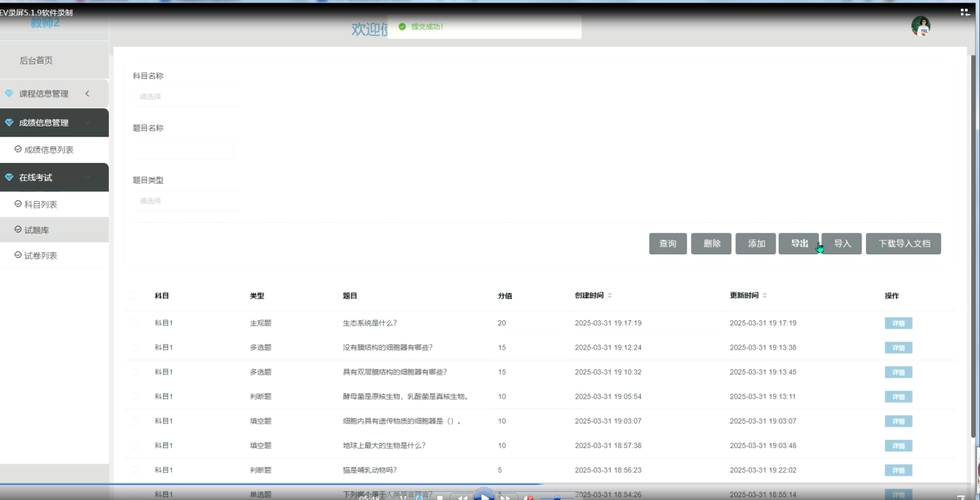The image size is (980, 500).
Task: Open 详情 for the 生态系统是什么？ row
Action: 898,323
